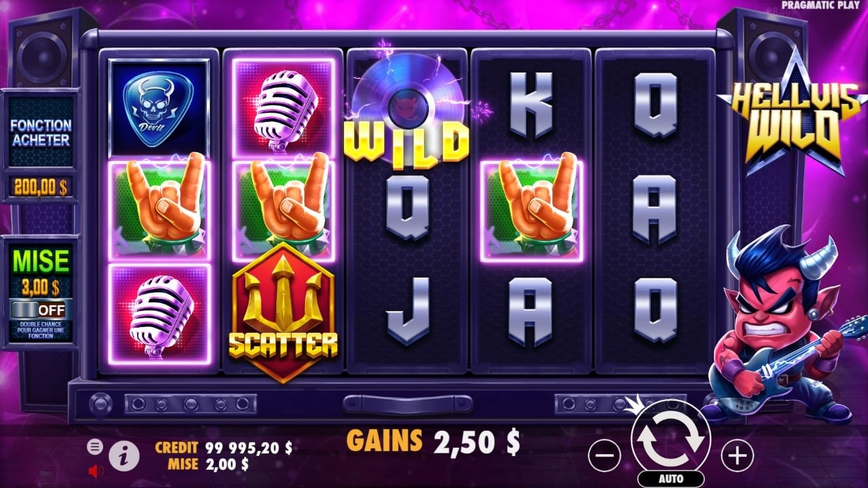The image size is (868, 488).
Task: Decrease the bet with minus button
Action: (604, 455)
